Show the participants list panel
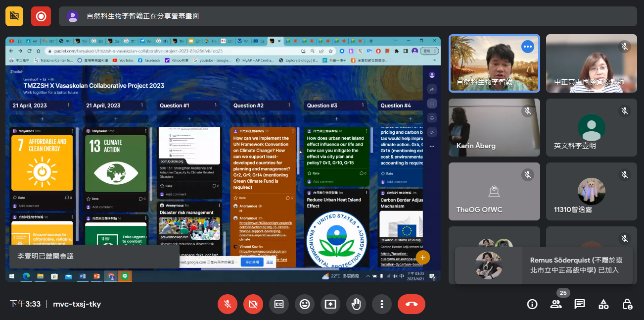The height and width of the screenshot is (320, 644). coord(556,304)
